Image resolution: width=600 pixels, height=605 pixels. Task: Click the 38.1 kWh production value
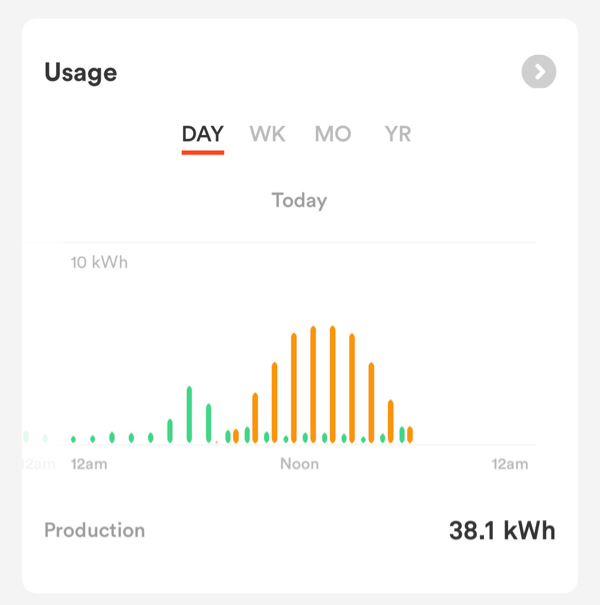pyautogui.click(x=501, y=530)
